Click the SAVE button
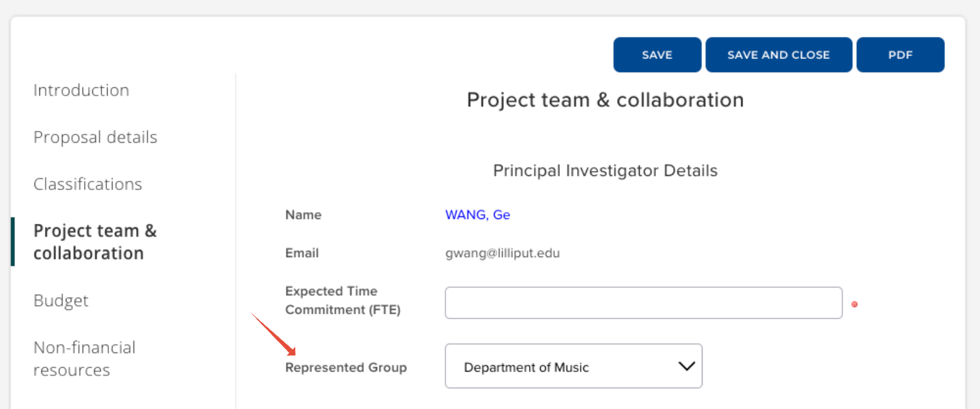This screenshot has height=409, width=980. point(656,55)
